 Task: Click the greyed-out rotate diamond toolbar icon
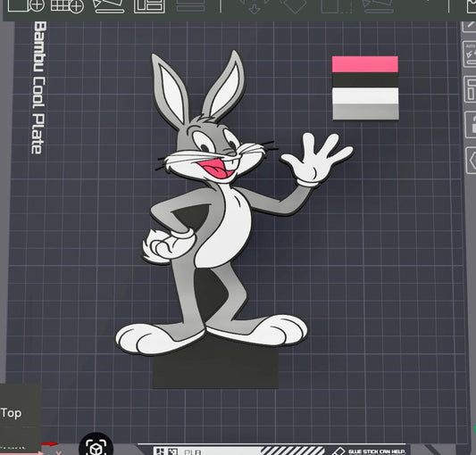[294, 6]
